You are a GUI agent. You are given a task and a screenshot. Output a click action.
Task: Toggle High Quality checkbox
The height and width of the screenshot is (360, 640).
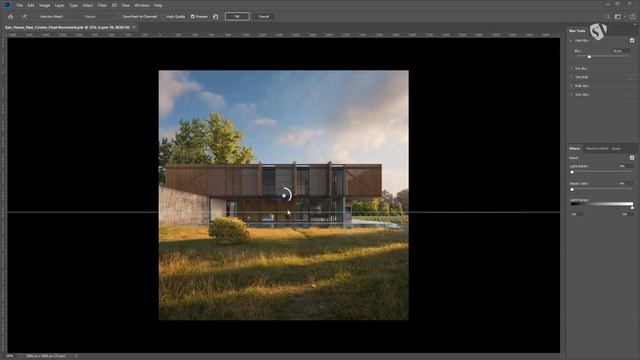coord(164,17)
